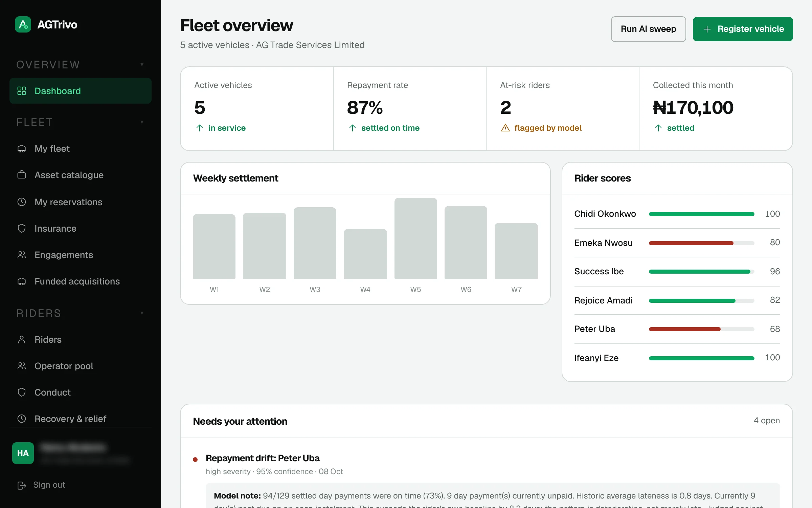Click the ₦170,100 collected amount
Viewport: 812px width, 508px height.
click(x=693, y=107)
